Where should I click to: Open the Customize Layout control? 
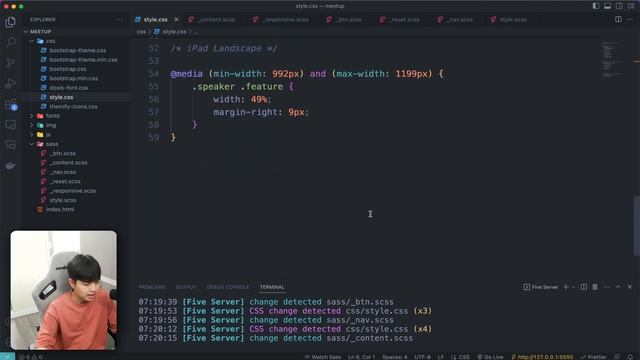(x=631, y=6)
